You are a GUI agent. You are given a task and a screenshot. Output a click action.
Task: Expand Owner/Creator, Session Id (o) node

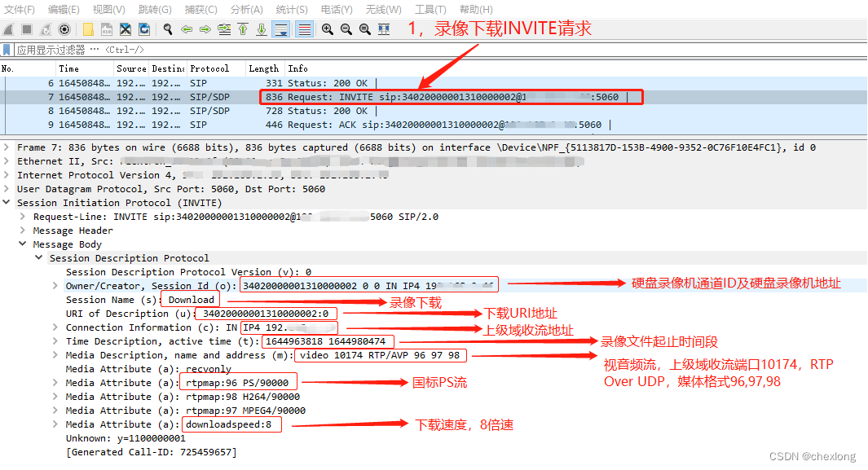55,286
